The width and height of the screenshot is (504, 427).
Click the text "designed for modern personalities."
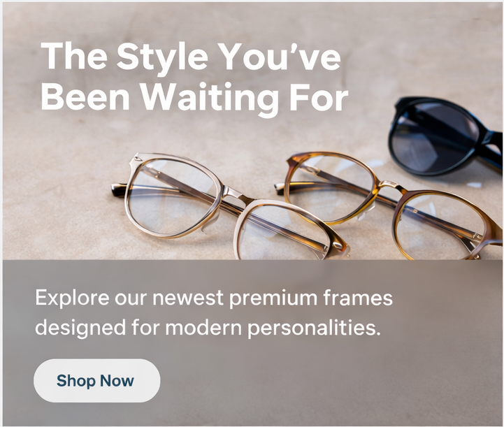(208, 328)
